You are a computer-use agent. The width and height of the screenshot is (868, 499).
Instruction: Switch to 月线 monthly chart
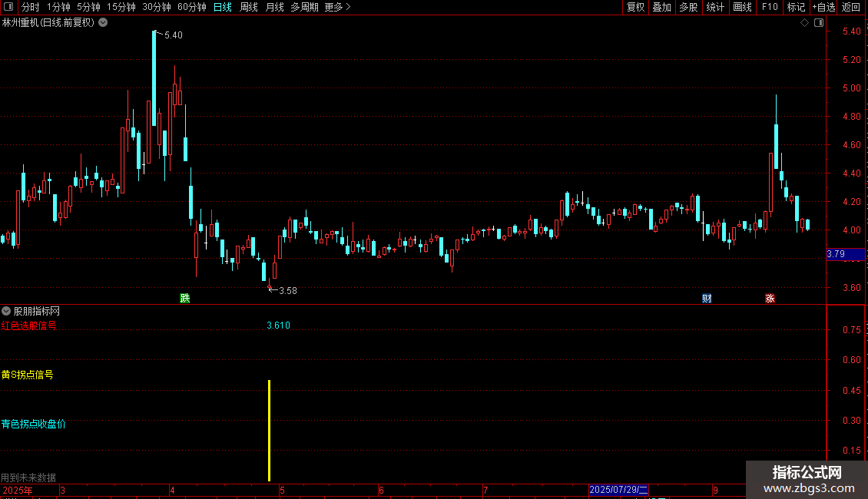click(274, 7)
